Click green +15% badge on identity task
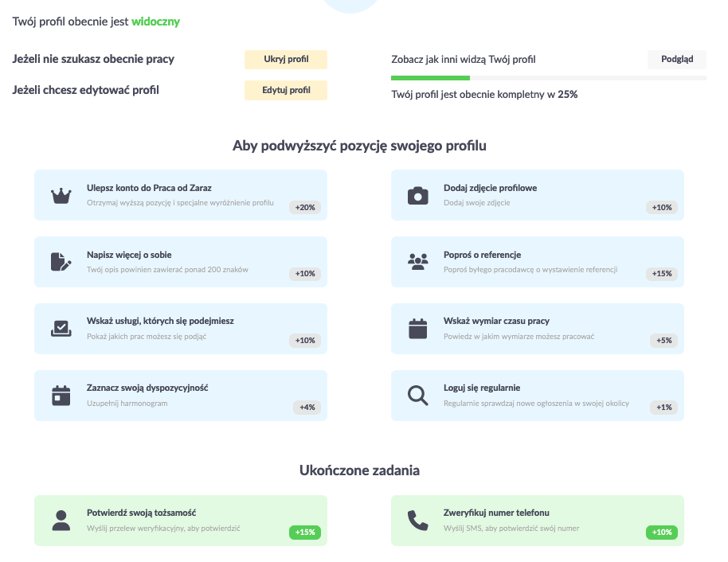Viewport: 728px width, 562px height. [305, 533]
